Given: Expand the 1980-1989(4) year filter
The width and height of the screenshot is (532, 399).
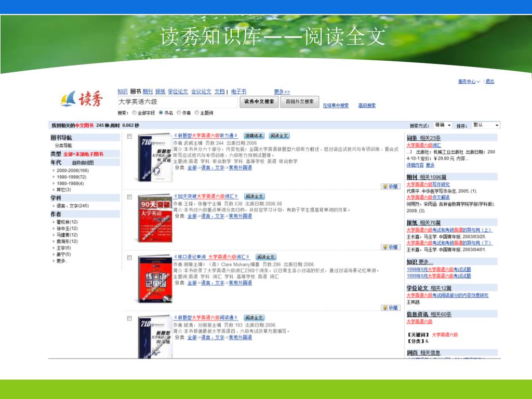Looking at the screenshot, I should click(x=70, y=183).
